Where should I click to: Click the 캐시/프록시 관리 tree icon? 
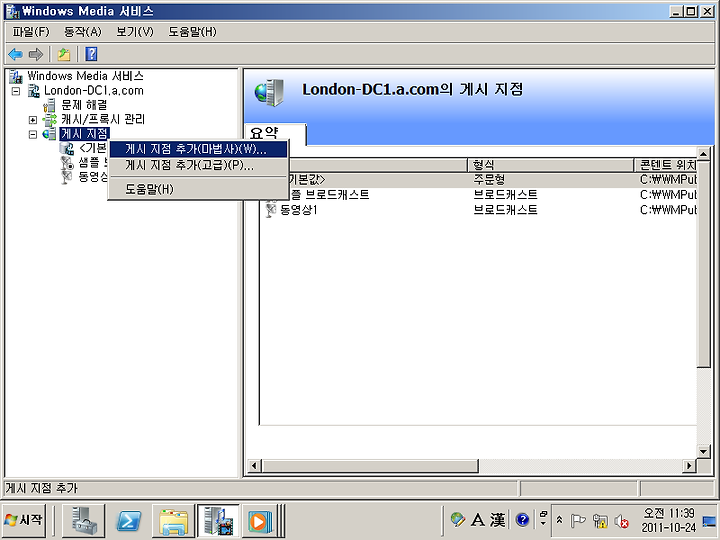(x=50, y=120)
